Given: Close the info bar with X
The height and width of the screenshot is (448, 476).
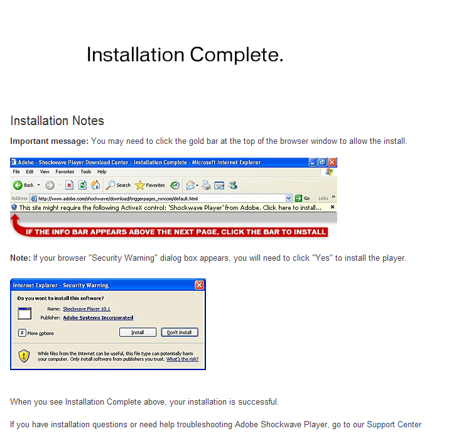Looking at the screenshot, I should point(332,207).
